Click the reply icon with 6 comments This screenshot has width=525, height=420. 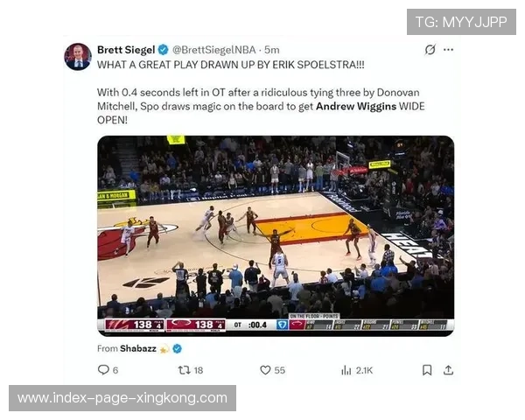point(103,370)
